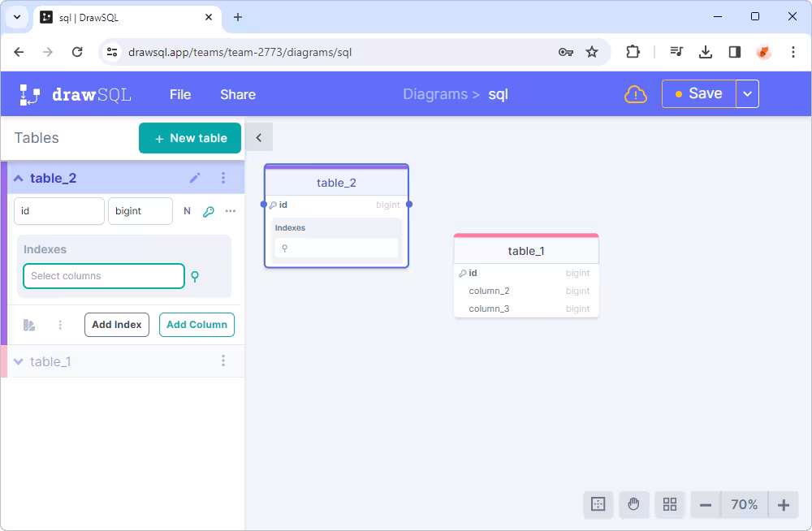Toggle primary key for id column
The image size is (812, 531).
click(209, 211)
